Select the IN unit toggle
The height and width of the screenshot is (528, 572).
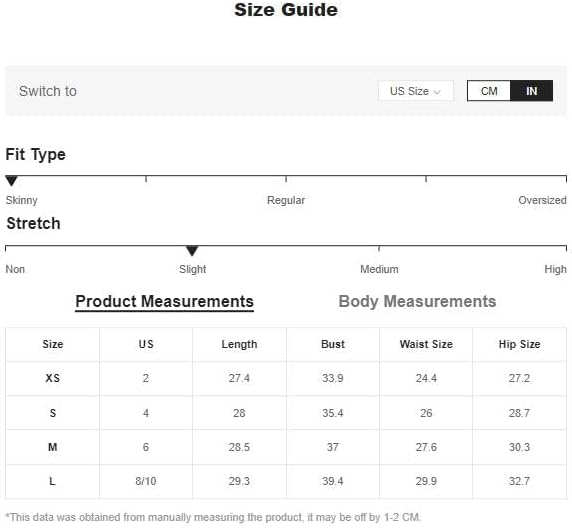click(x=531, y=91)
